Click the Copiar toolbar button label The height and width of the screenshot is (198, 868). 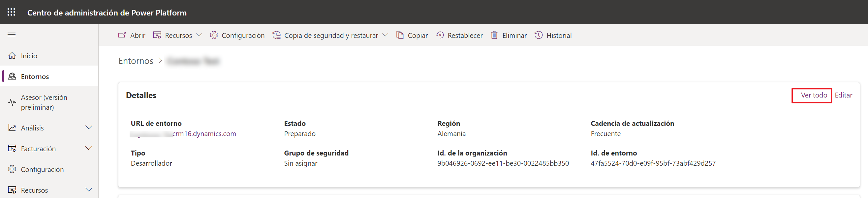click(418, 35)
